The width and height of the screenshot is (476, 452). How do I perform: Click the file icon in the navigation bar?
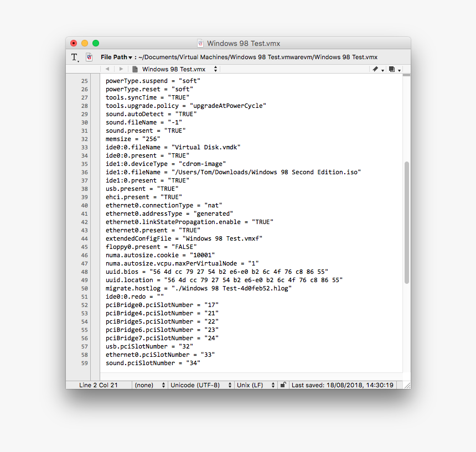point(135,69)
